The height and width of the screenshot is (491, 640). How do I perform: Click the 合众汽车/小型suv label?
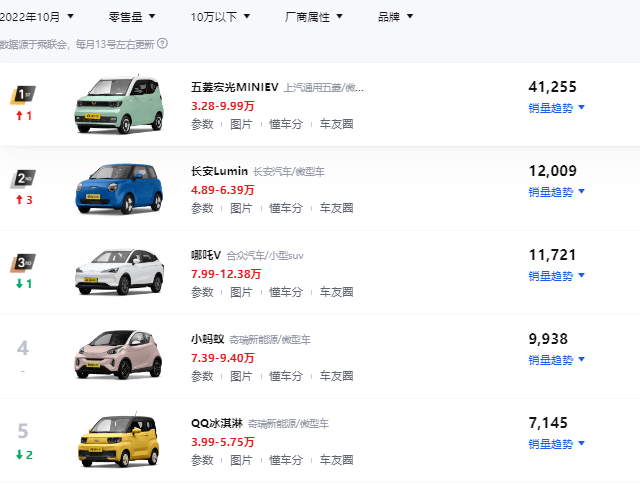[x=265, y=256]
